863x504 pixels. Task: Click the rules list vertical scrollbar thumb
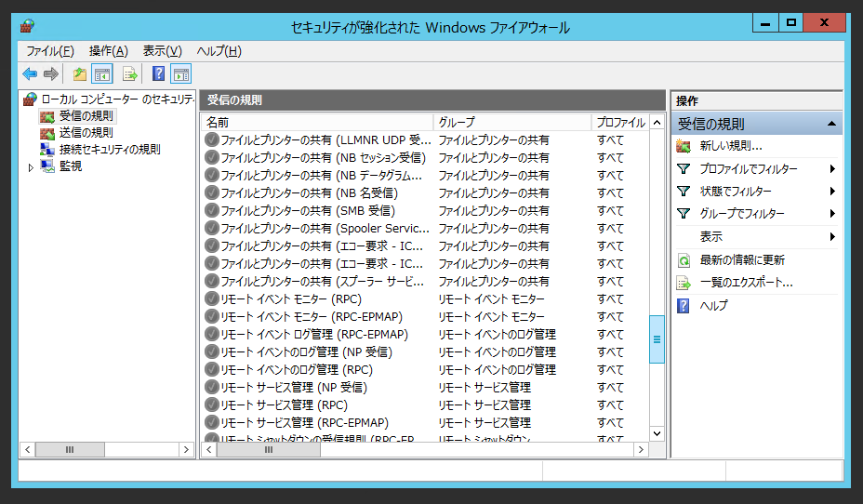click(x=657, y=339)
